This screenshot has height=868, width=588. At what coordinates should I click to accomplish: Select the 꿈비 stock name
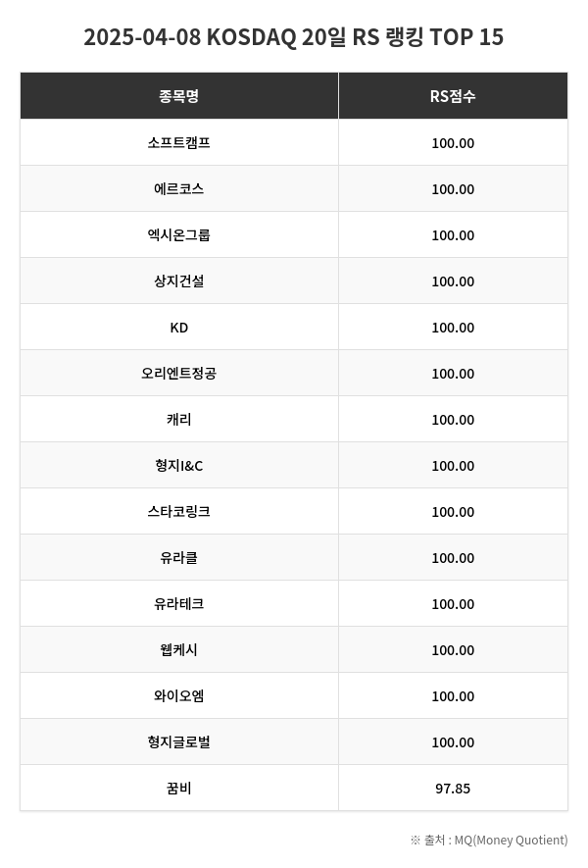pos(178,788)
